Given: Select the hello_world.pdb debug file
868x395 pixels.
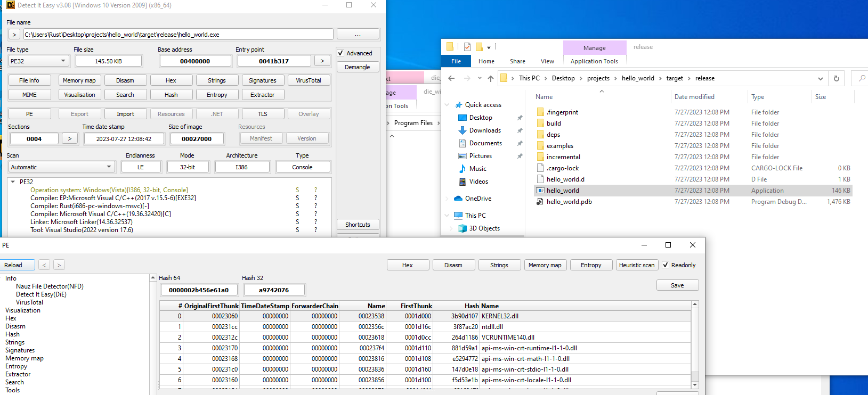Looking at the screenshot, I should click(569, 202).
